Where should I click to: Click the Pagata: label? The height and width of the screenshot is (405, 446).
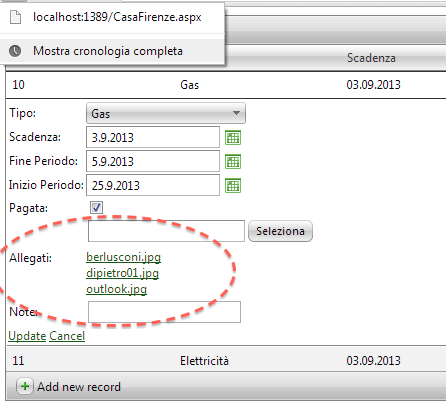[x=29, y=208]
